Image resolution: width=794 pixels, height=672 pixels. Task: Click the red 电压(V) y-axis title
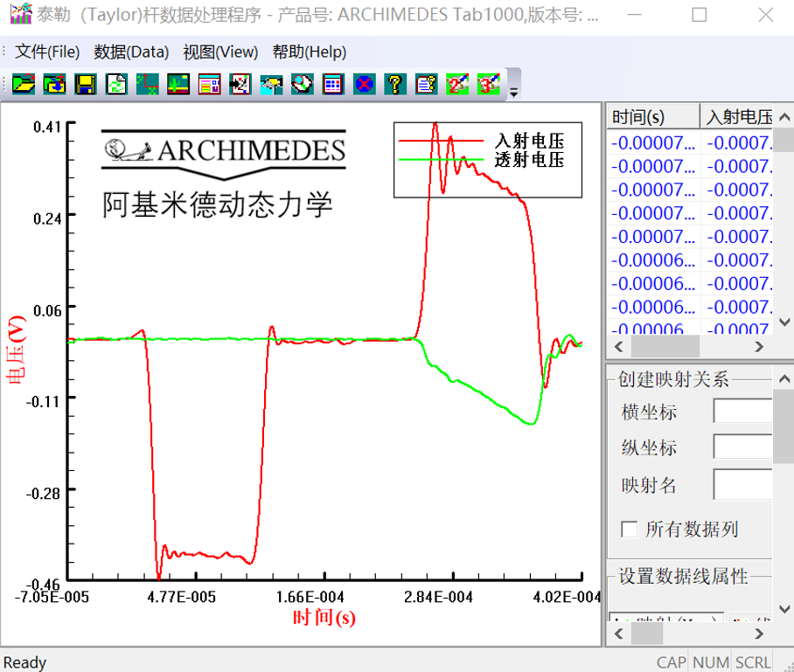(x=16, y=350)
